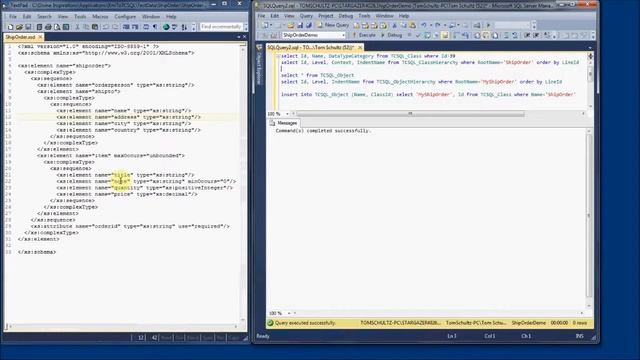The image size is (640, 360).
Task: Click the Paste icon in TextPad toolbar
Action: 95,27
